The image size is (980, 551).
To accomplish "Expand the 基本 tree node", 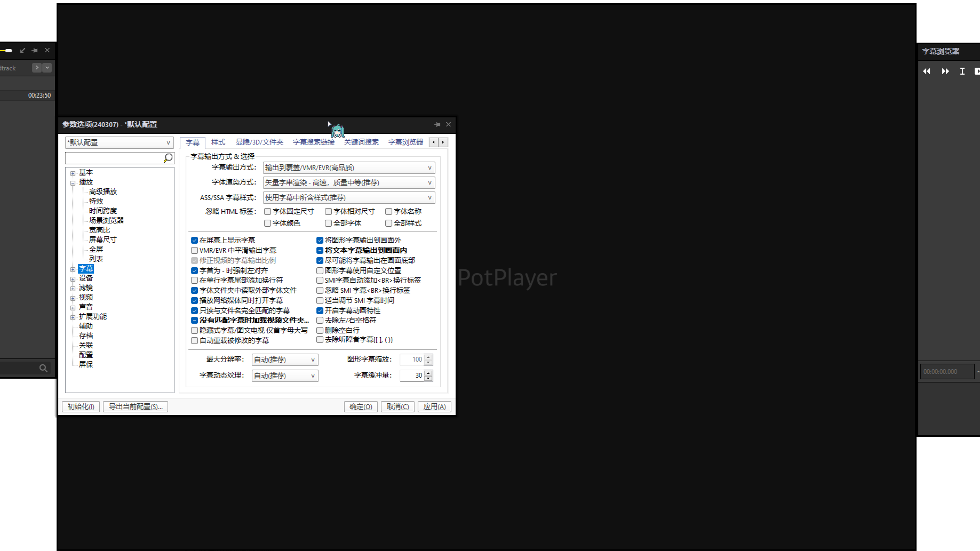I will [73, 173].
